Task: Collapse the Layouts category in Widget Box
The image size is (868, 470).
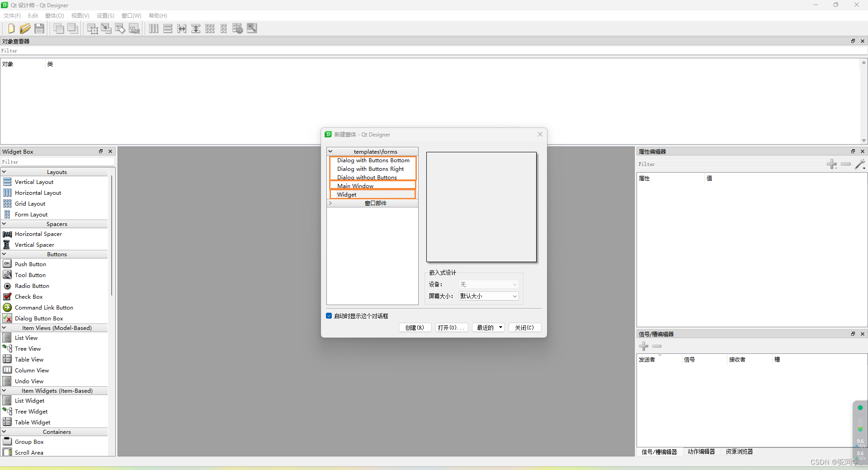Action: click(x=4, y=172)
